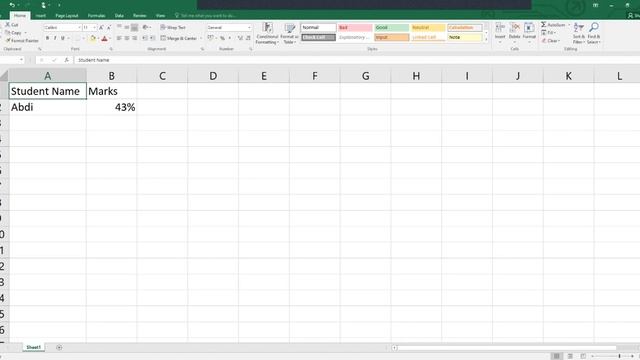
Task: Click the Copy command
Action: point(13,33)
